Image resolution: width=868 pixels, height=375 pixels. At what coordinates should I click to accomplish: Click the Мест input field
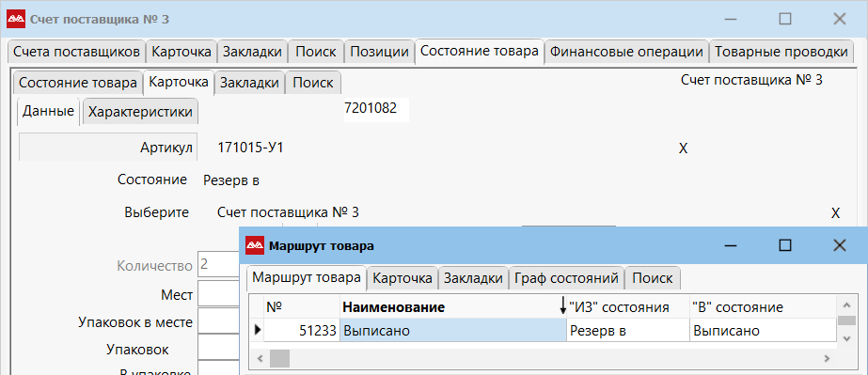(219, 295)
